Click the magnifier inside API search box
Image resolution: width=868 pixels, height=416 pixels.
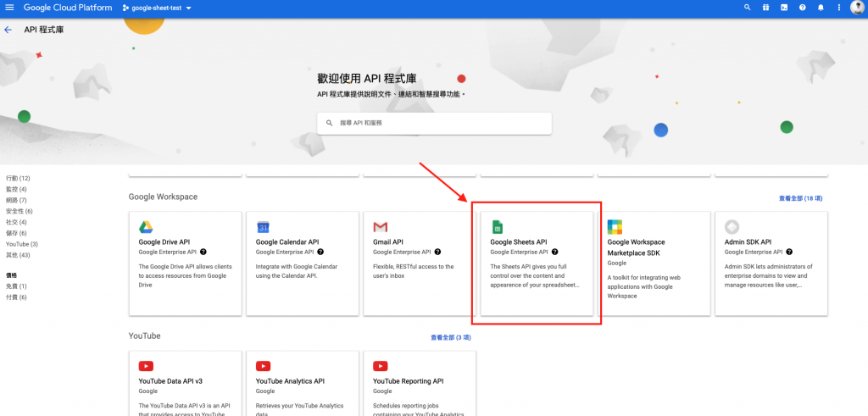(x=330, y=123)
